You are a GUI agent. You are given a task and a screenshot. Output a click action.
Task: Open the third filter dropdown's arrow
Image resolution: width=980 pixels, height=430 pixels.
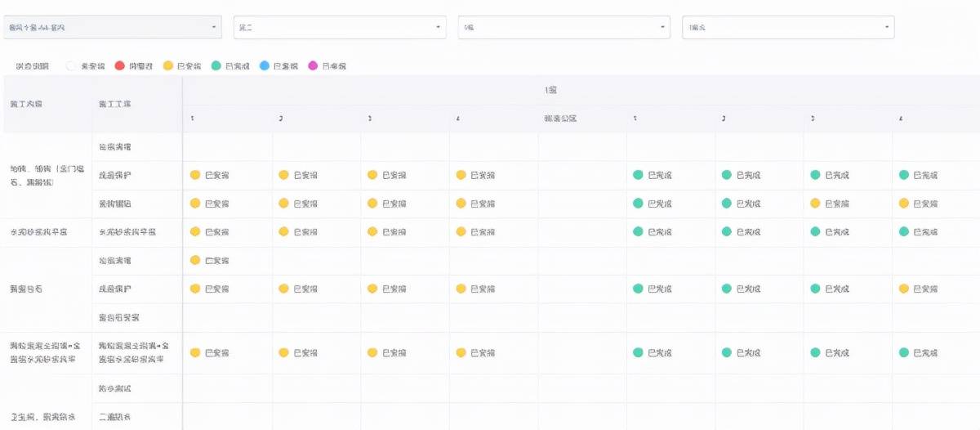[663, 27]
